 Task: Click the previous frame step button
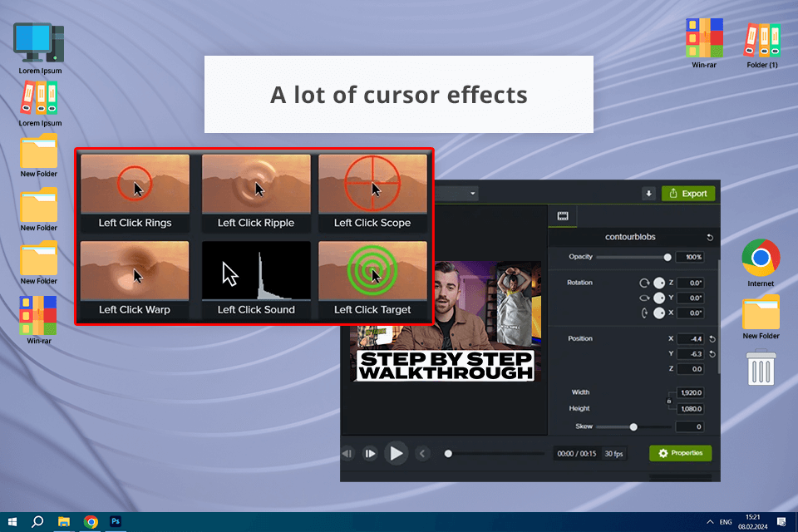(x=347, y=454)
